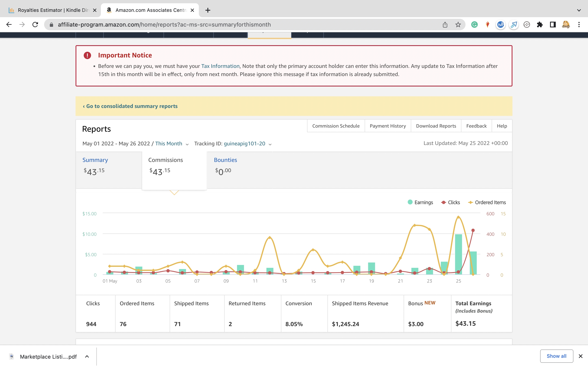Click the Last Updated timestamp text

[x=465, y=143]
